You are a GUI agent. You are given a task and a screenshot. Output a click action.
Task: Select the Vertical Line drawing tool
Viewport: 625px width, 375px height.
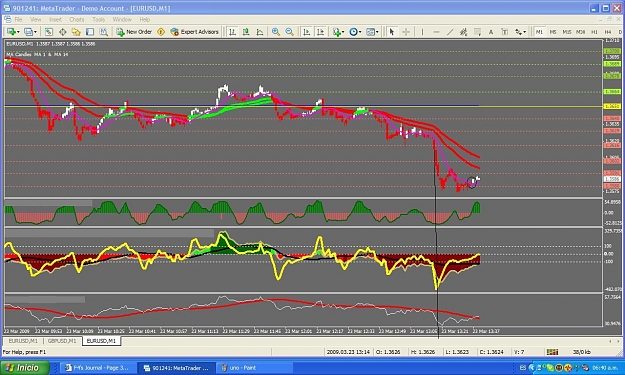(423, 31)
